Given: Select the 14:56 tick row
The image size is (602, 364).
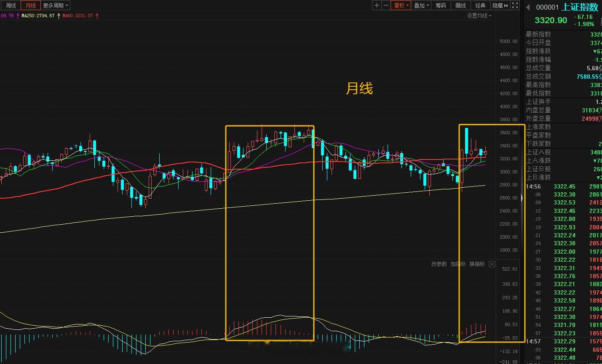Looking at the screenshot, I should [564, 186].
